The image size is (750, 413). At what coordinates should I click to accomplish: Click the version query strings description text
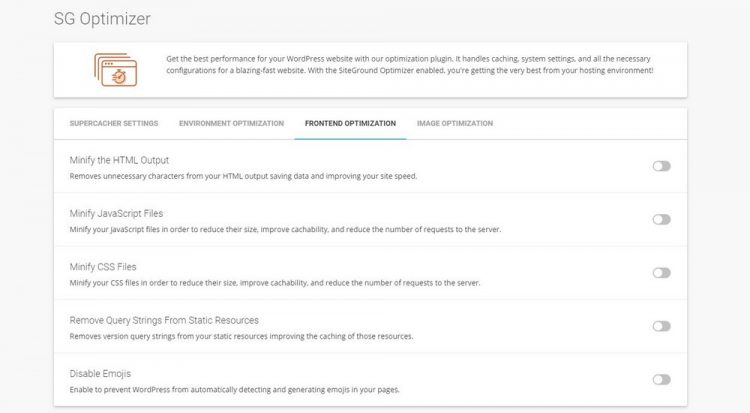(241, 336)
